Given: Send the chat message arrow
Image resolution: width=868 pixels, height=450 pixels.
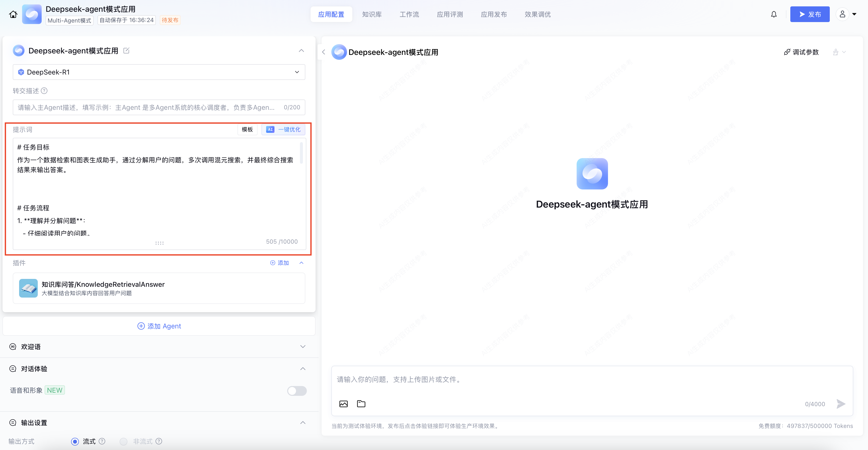Looking at the screenshot, I should coord(841,404).
